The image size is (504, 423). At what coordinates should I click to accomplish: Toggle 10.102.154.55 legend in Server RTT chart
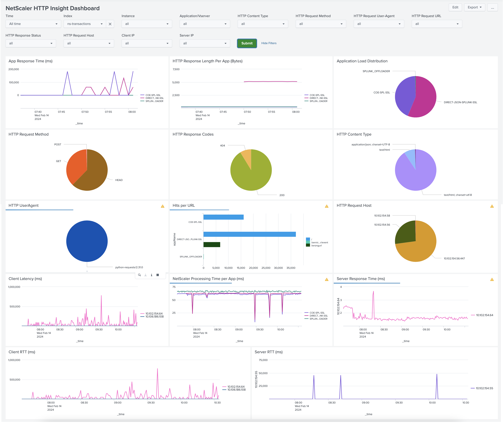pos(482,388)
